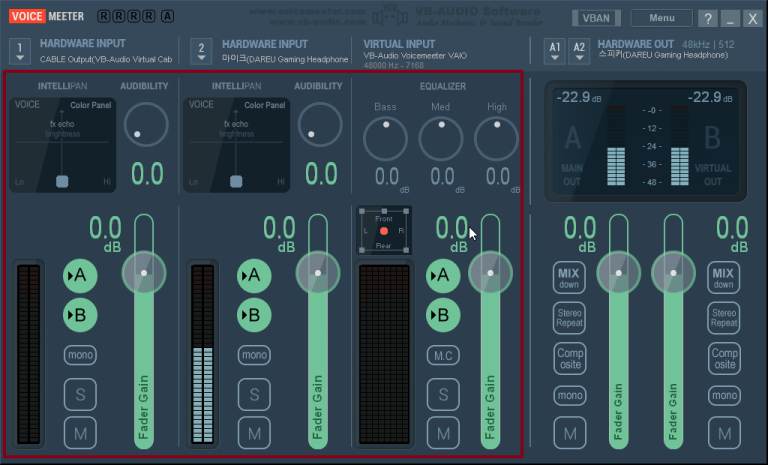
Task: Solo hardware input 2
Action: coord(254,394)
